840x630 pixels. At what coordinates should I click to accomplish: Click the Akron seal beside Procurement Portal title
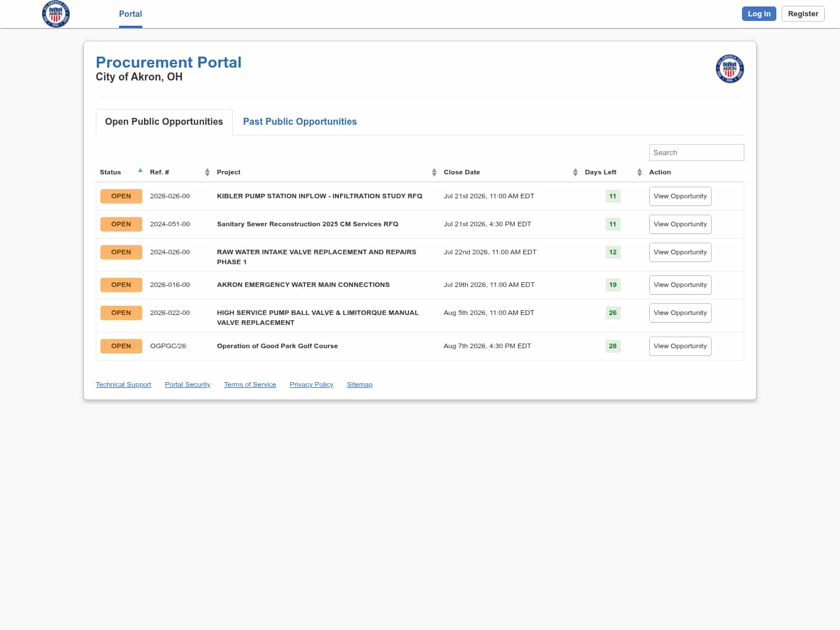click(x=730, y=69)
